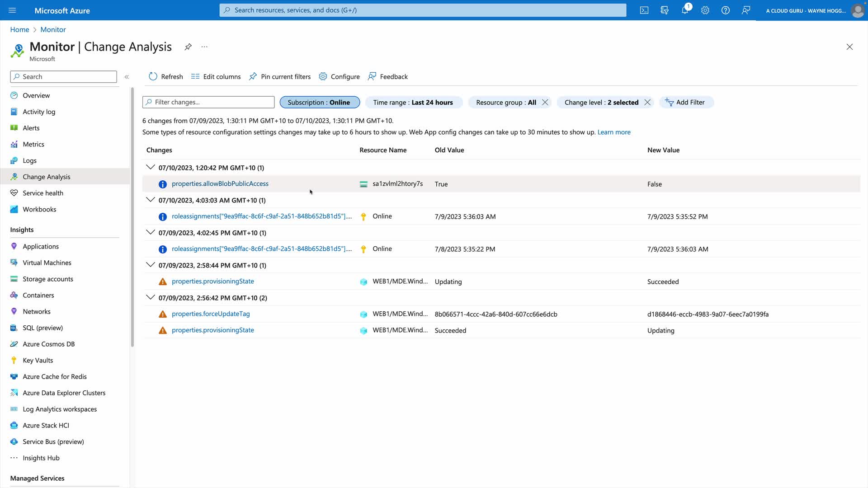Go to Activity log in sidebar
The image size is (868, 488).
(39, 112)
